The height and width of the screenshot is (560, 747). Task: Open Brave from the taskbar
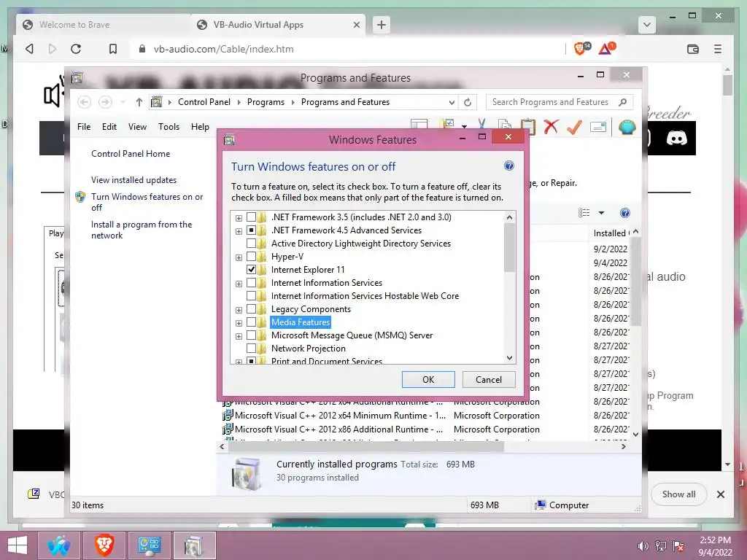point(104,545)
